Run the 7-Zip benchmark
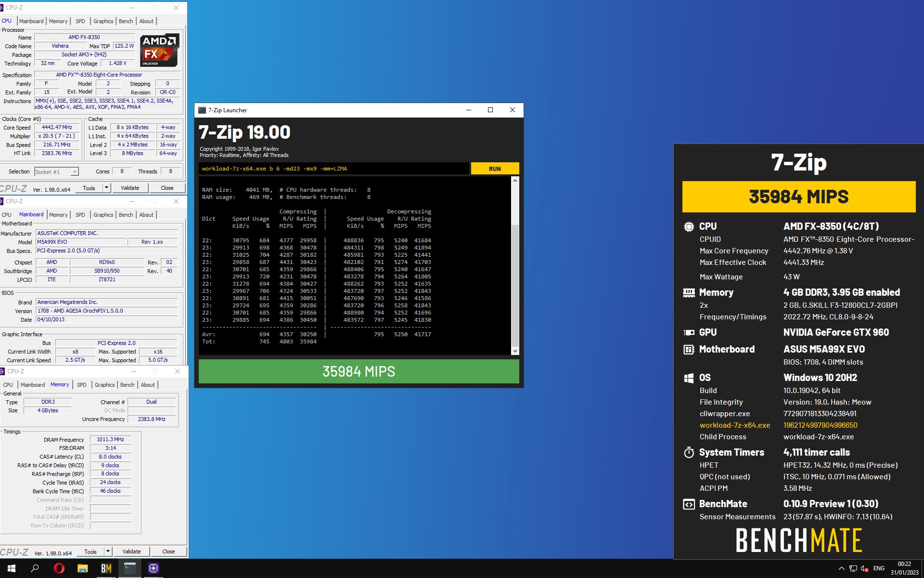 (x=495, y=169)
